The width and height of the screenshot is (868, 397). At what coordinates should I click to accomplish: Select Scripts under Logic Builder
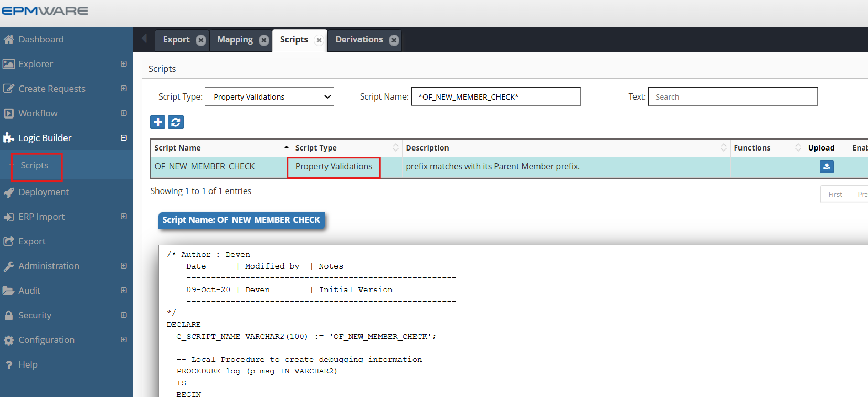tap(35, 166)
